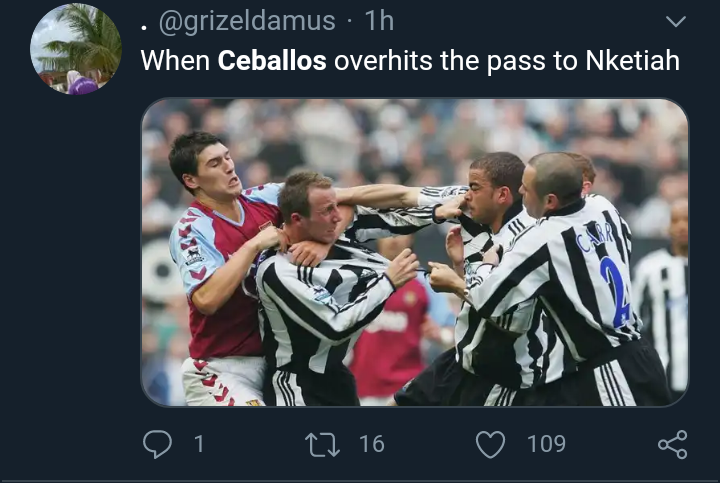Click the 1h timestamp
This screenshot has height=483, width=720.
[x=379, y=20]
